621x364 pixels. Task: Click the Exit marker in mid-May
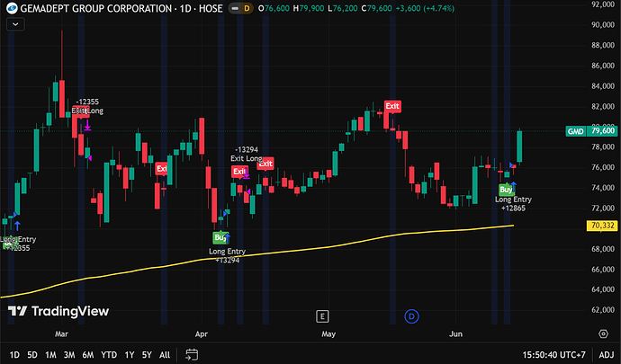[392, 106]
